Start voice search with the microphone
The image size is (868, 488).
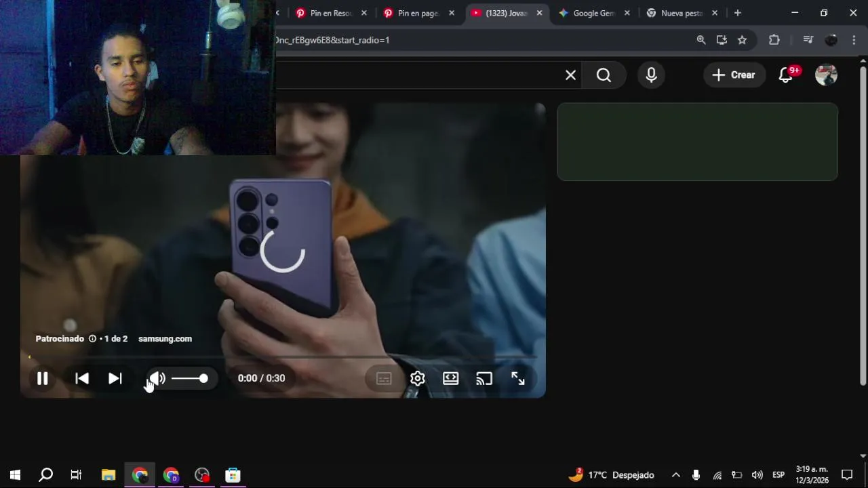651,75
